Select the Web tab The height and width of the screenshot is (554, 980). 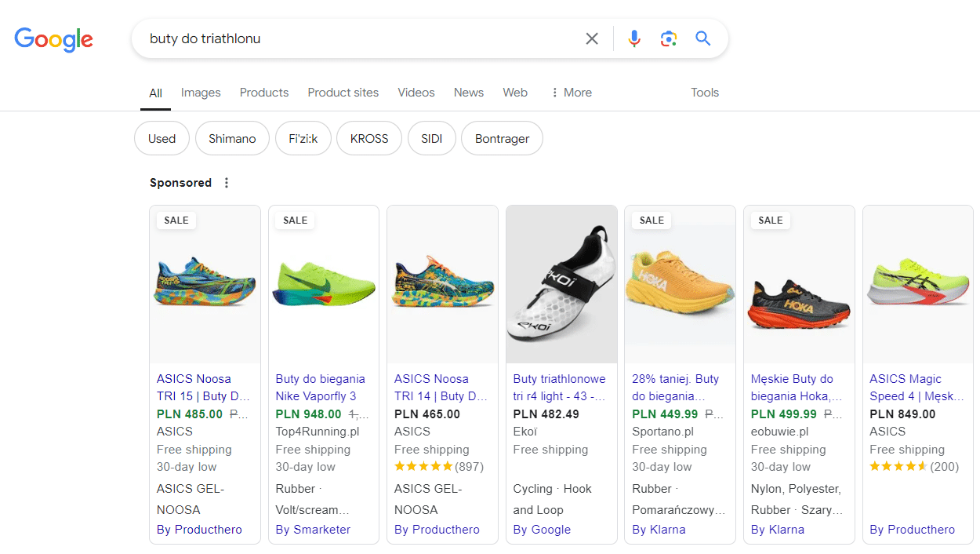(x=515, y=93)
